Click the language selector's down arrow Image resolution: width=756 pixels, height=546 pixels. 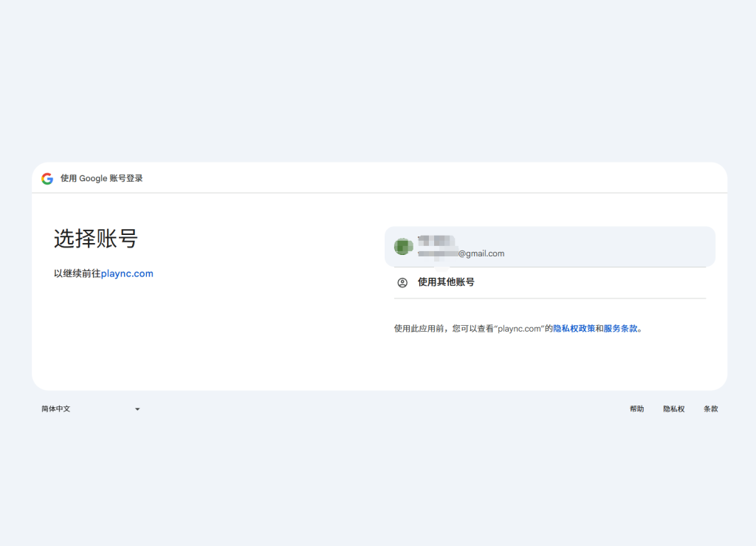pos(137,409)
